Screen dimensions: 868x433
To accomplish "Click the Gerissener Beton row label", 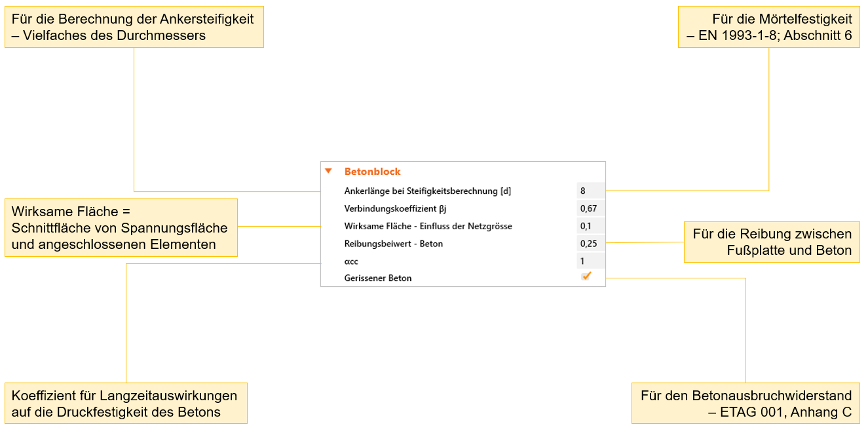I will click(378, 278).
